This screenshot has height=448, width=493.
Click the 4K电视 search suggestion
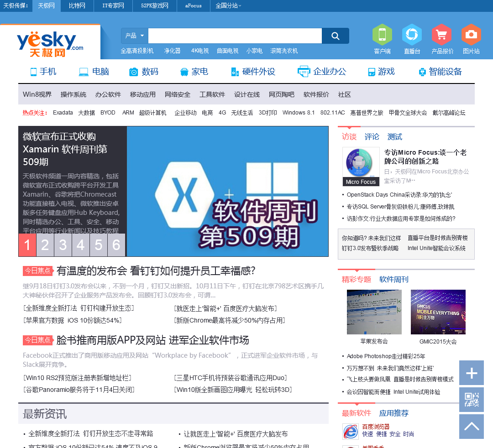point(200,51)
